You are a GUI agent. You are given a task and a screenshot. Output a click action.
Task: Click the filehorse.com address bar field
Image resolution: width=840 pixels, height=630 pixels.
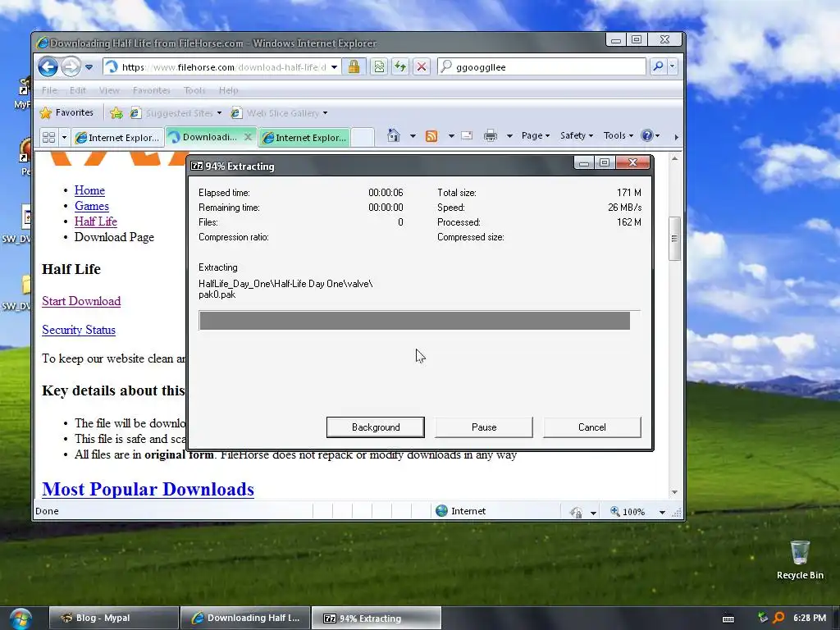[221, 67]
